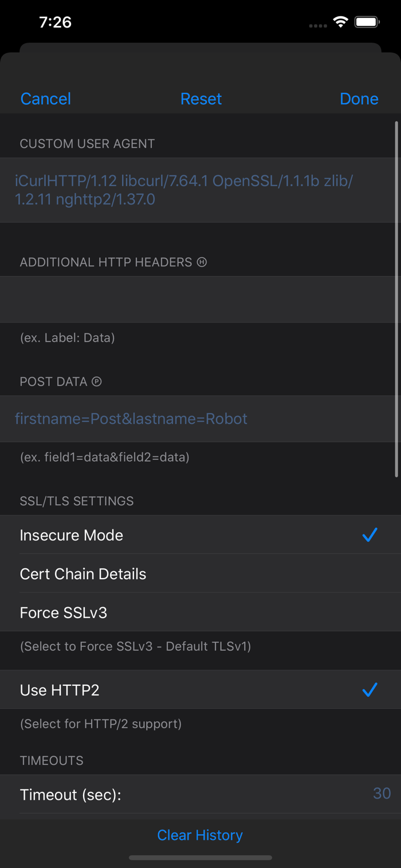The width and height of the screenshot is (401, 868).
Task: Tap the Timeout (sec) row label
Action: pos(70,795)
